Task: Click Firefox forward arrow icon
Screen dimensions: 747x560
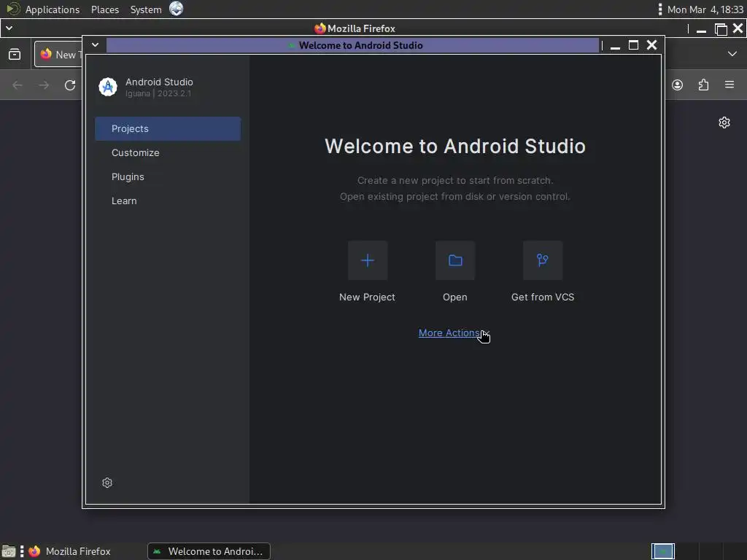Action: coord(44,85)
